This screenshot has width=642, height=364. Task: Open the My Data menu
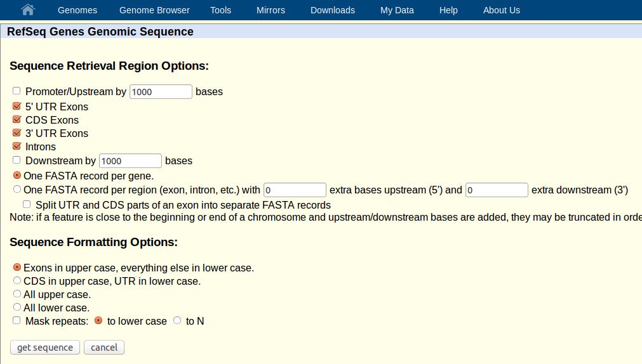tap(397, 10)
